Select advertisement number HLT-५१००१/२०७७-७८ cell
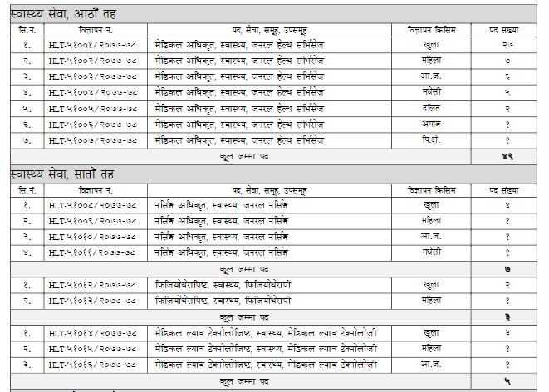 (95, 45)
